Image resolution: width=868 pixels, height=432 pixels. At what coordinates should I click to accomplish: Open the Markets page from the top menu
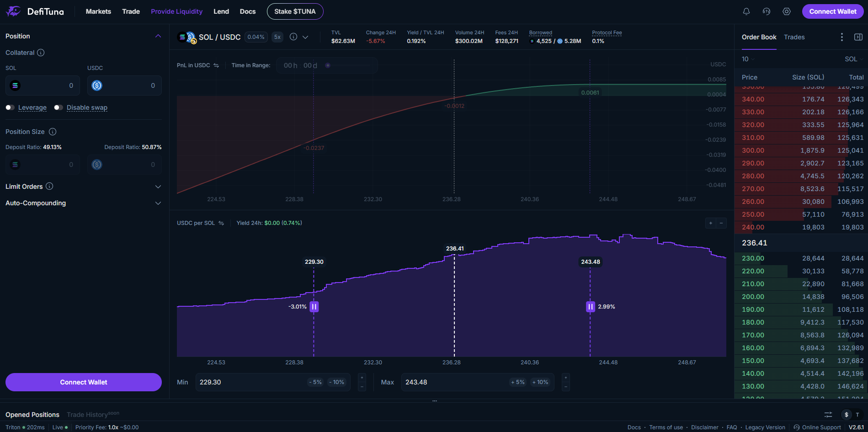pyautogui.click(x=98, y=11)
